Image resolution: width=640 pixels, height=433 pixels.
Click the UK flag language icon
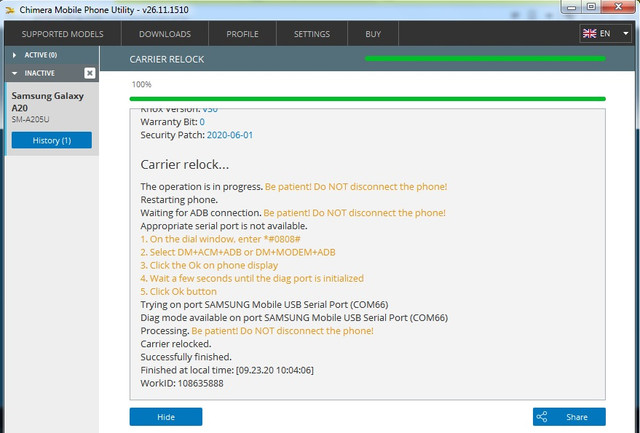click(x=589, y=33)
